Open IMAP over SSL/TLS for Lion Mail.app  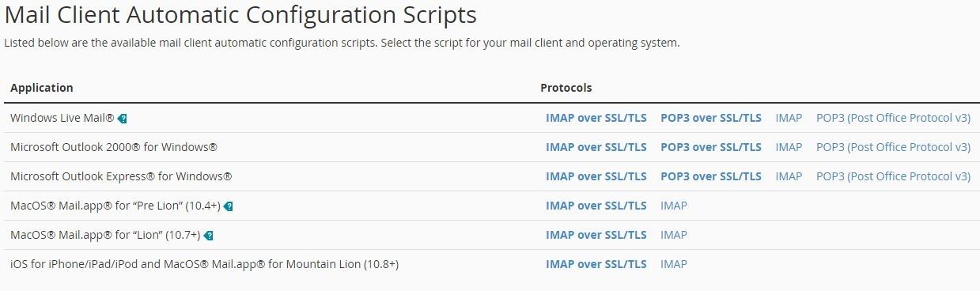(x=596, y=235)
